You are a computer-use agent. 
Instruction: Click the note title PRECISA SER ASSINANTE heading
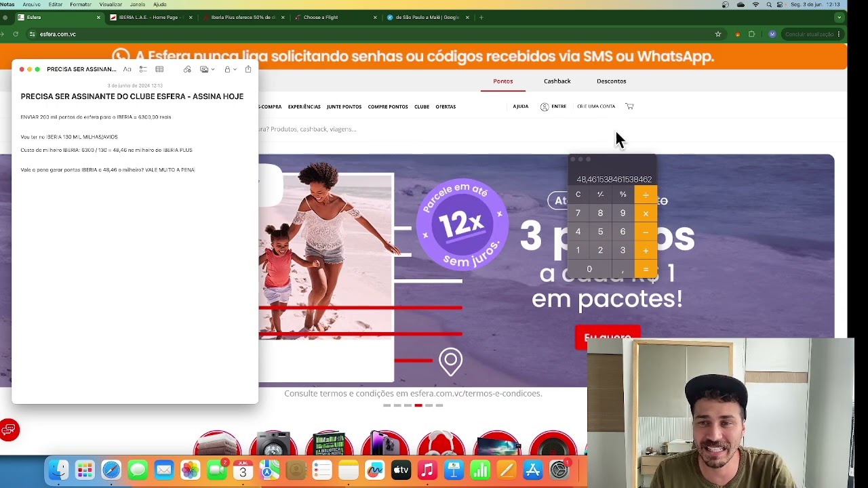(x=132, y=97)
